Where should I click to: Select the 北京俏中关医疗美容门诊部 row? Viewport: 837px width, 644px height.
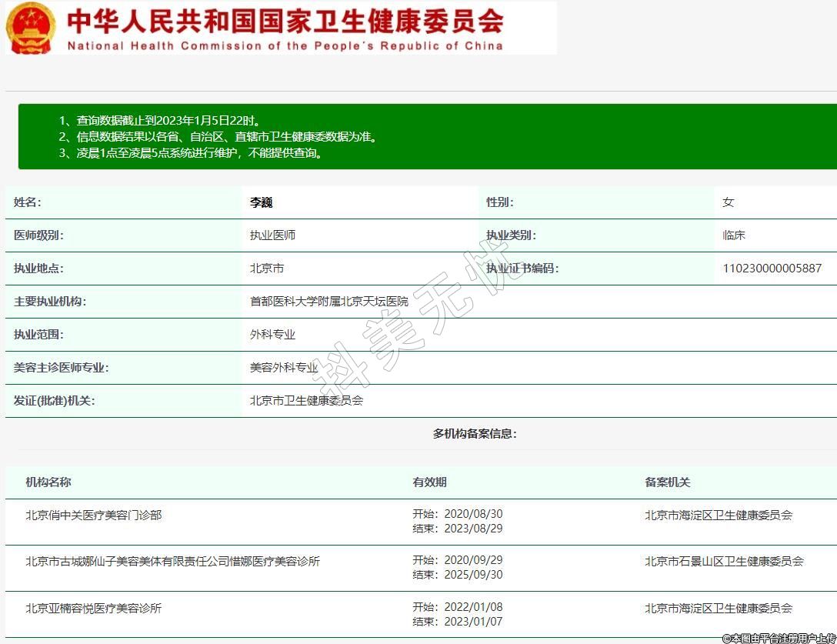tap(94, 516)
